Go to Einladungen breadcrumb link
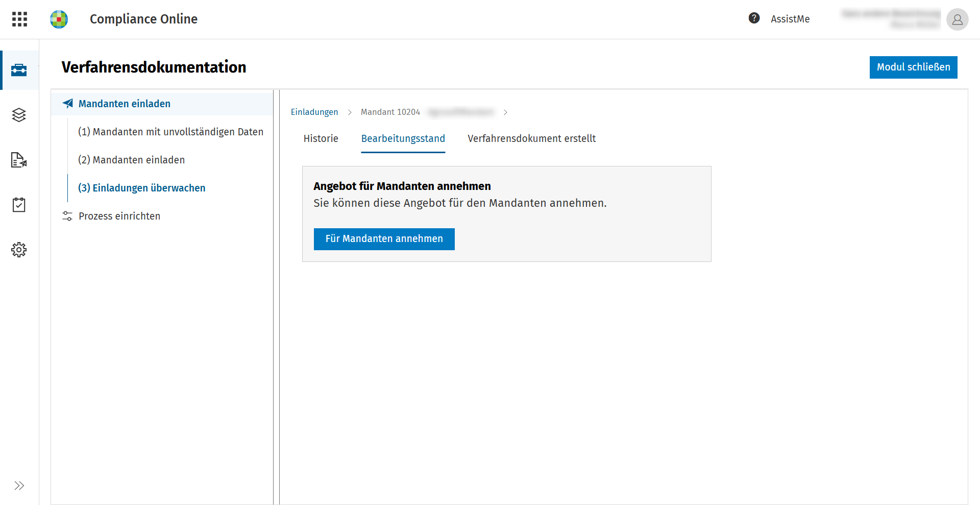 pos(314,112)
